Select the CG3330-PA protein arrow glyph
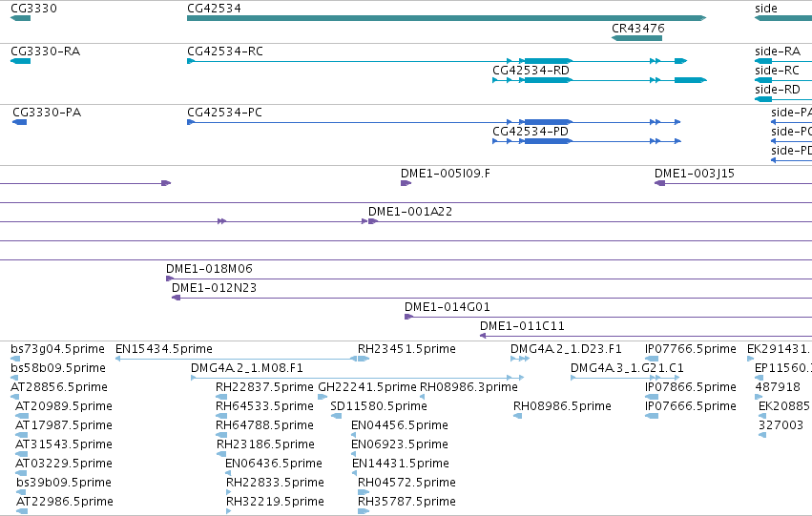Image resolution: width=812 pixels, height=516 pixels. click(20, 122)
